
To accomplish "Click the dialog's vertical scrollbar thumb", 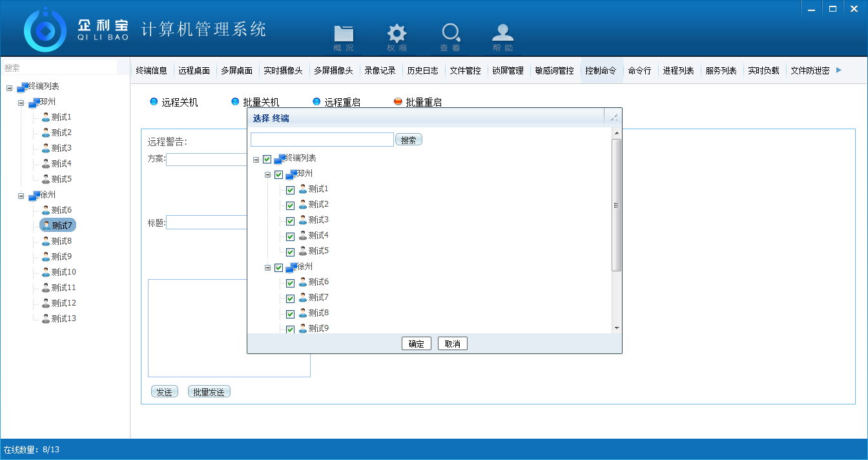I will click(616, 204).
